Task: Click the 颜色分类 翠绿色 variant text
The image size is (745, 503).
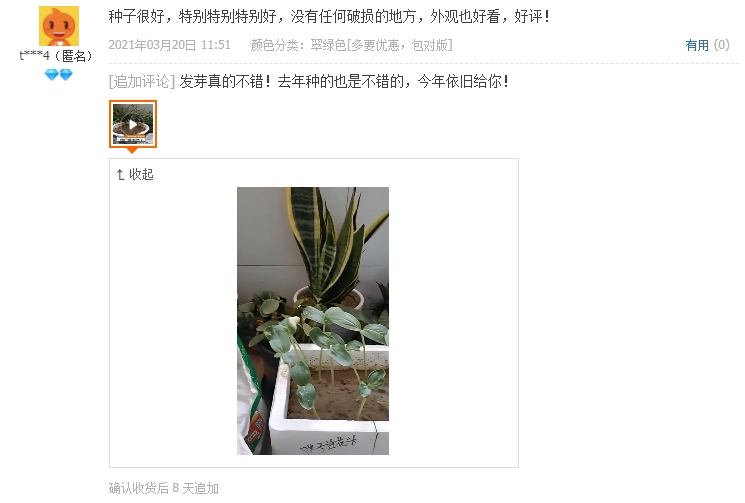Action: 352,45
